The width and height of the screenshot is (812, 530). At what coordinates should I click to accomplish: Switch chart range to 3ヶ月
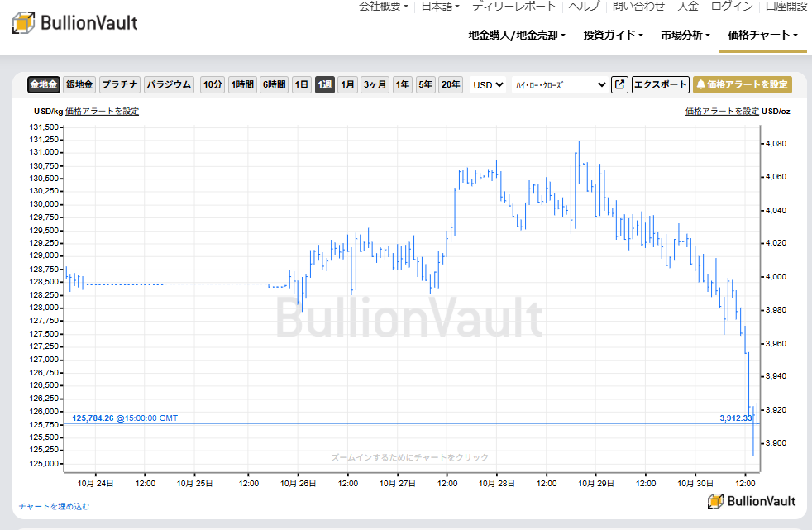pyautogui.click(x=375, y=84)
